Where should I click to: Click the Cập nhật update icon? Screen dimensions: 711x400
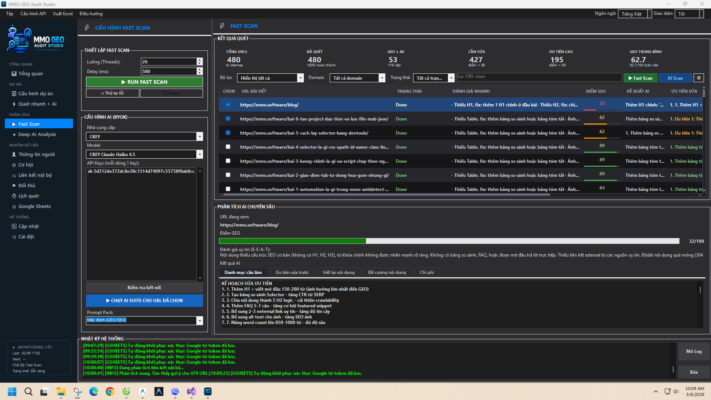click(14, 226)
